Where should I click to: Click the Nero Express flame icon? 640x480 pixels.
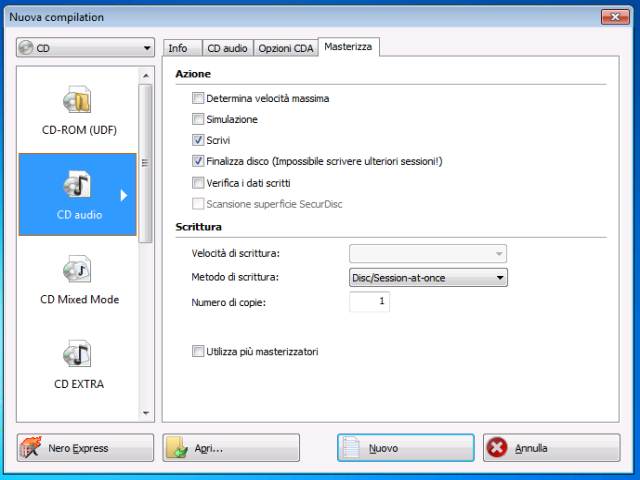coord(32,448)
